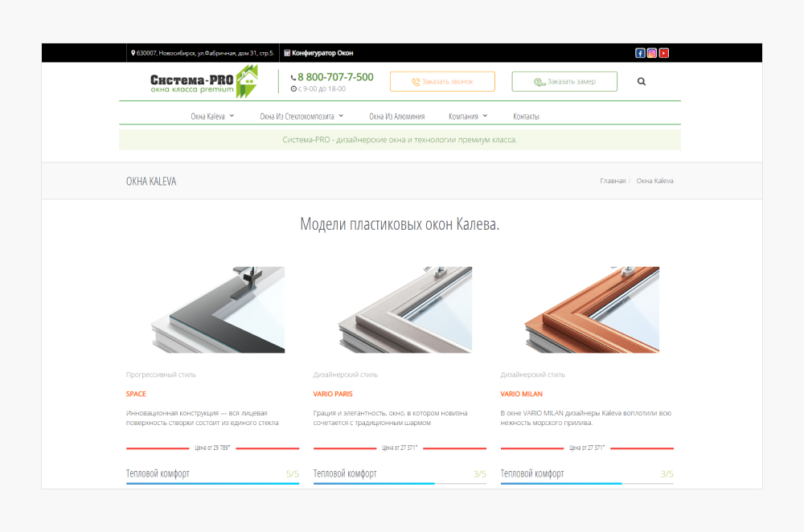Click Дизайнерский стиль label above VARIO PARIS

[346, 374]
